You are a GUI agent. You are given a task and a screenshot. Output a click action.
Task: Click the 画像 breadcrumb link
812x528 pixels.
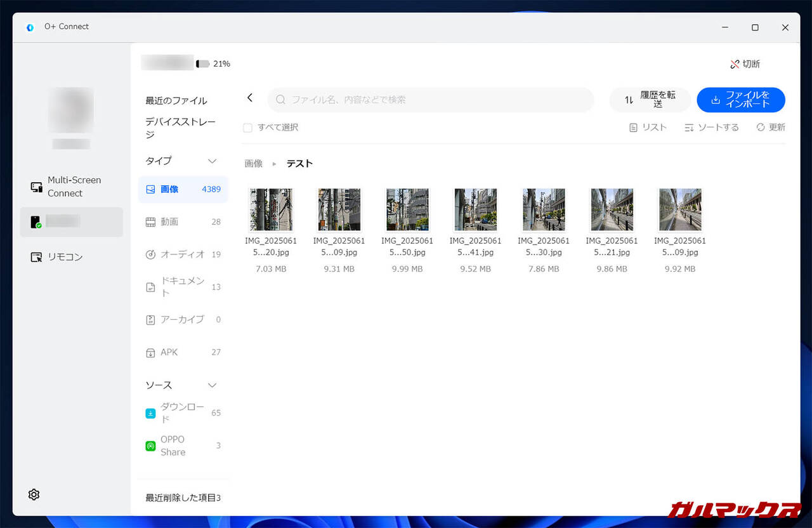(x=254, y=164)
